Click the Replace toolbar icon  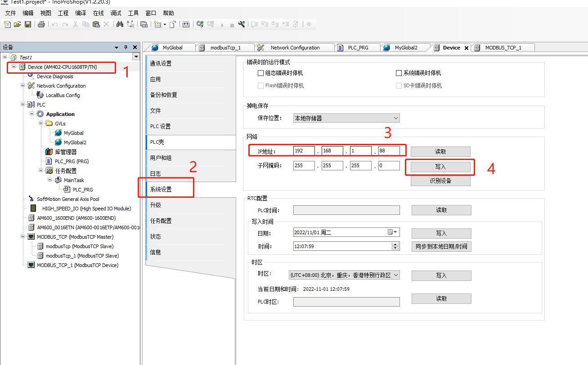[130, 24]
